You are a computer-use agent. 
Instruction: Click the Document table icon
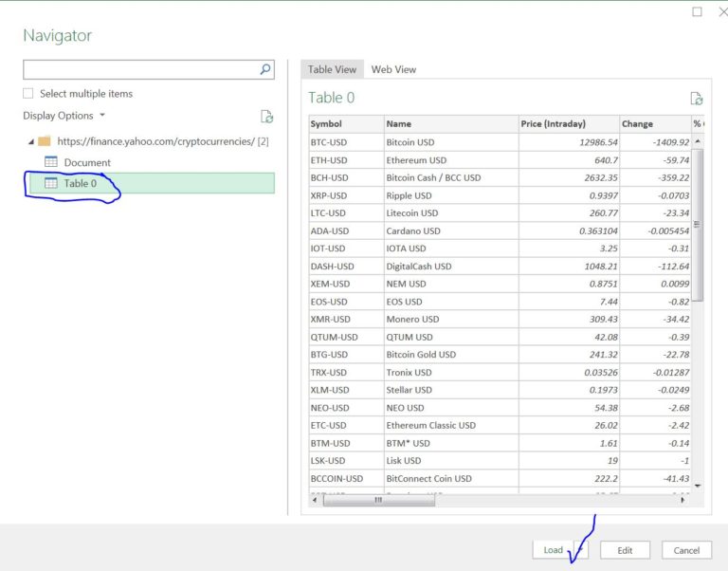pyautogui.click(x=51, y=162)
